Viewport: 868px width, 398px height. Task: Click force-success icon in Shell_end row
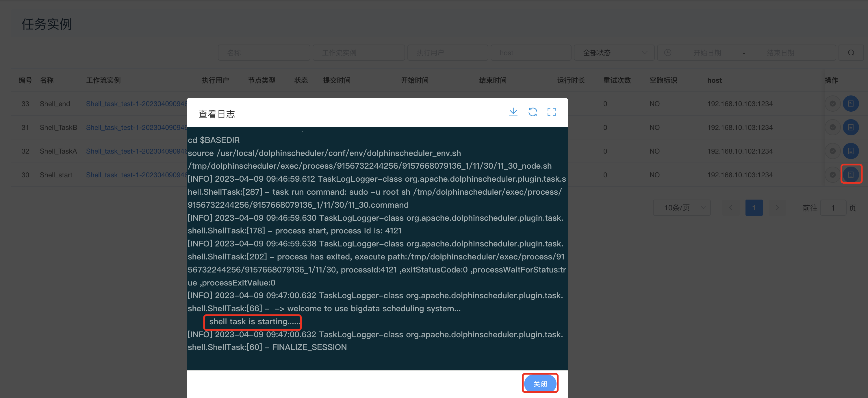(x=832, y=104)
